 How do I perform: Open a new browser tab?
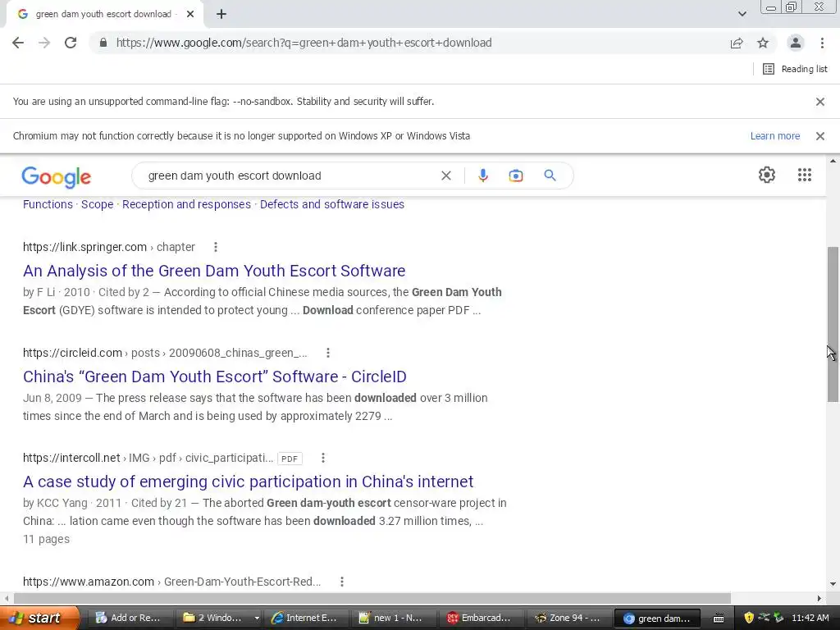[221, 14]
